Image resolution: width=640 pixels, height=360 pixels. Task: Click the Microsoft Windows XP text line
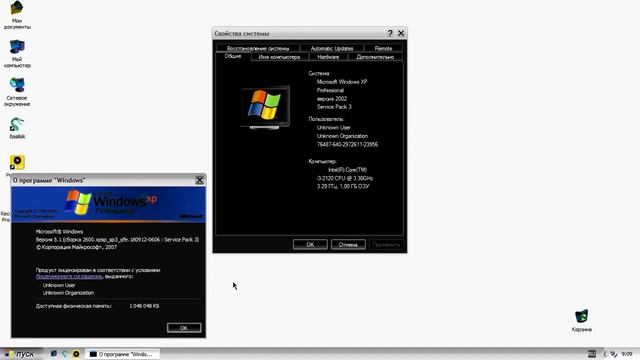click(342, 82)
